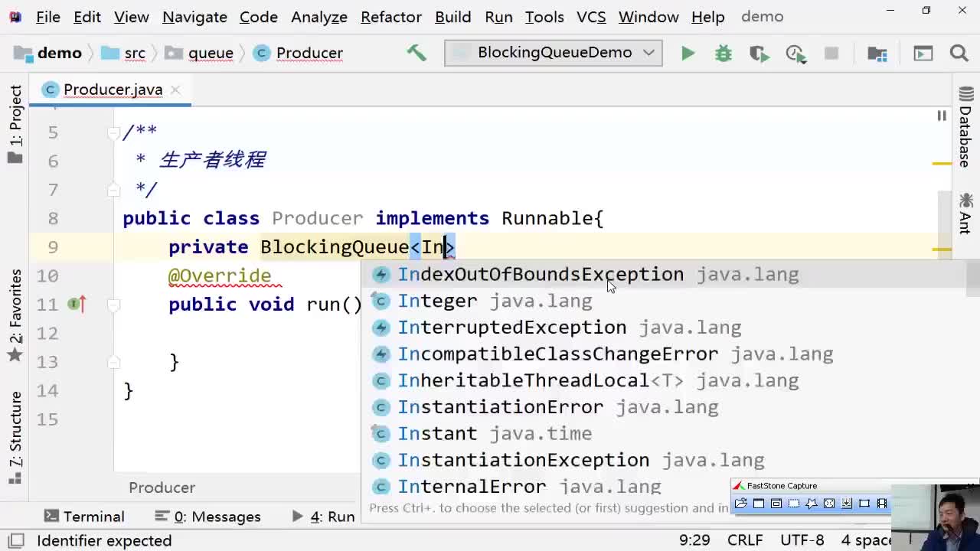Viewport: 980px width, 551px height.
Task: Close the Producer.java tab
Action: [x=175, y=90]
